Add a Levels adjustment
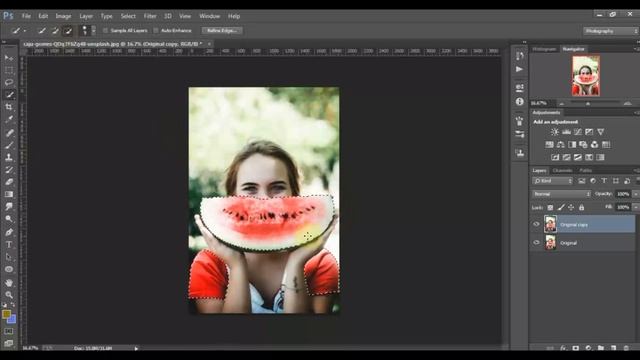Screen dimensions: 640x360 (x=566, y=132)
